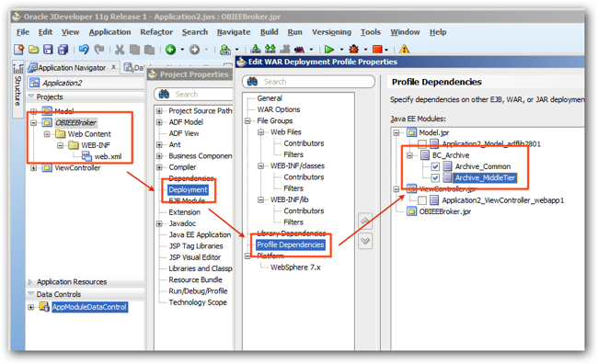
Task: Click the Copy toolbar icon
Action: pos(134,49)
